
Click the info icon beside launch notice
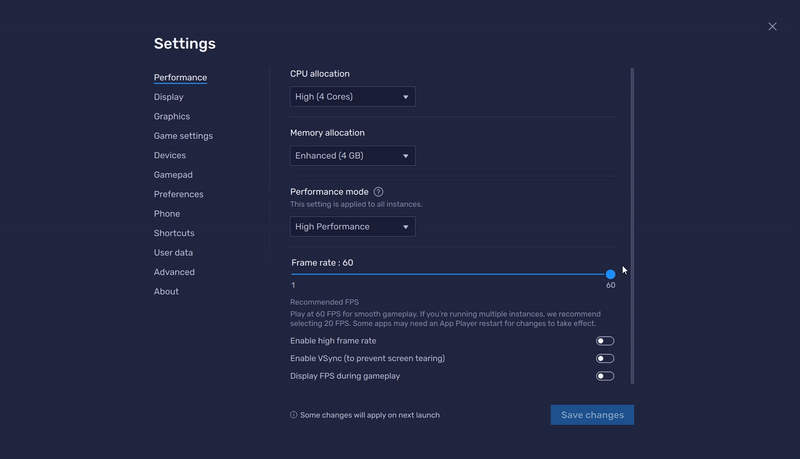click(293, 415)
